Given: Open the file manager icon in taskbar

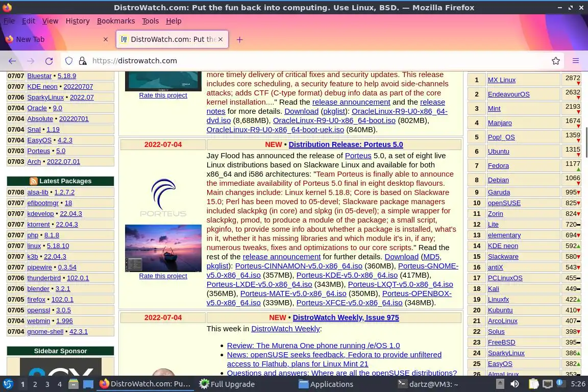Looking at the screenshot, I should pyautogui.click(x=73, y=384).
